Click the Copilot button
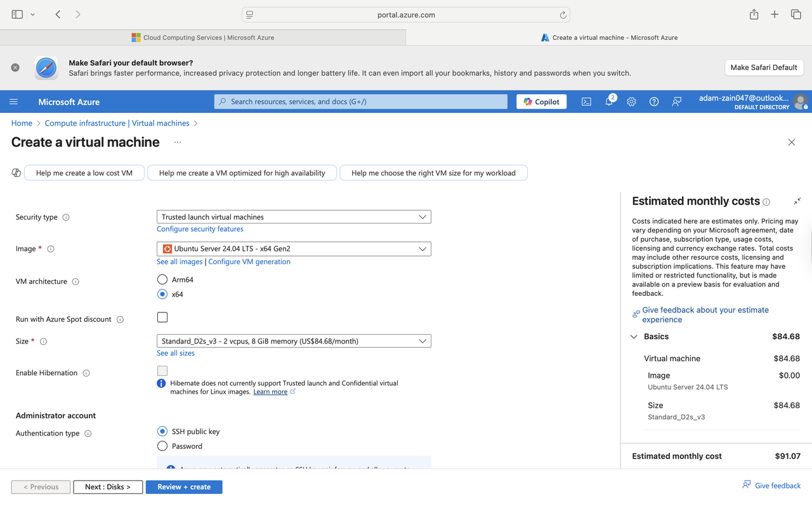This screenshot has height=508, width=812. pos(542,102)
